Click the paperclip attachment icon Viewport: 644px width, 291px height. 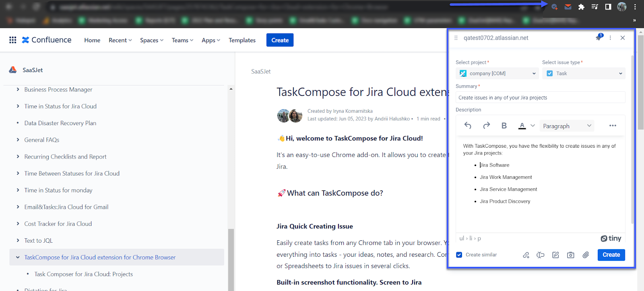click(x=586, y=255)
